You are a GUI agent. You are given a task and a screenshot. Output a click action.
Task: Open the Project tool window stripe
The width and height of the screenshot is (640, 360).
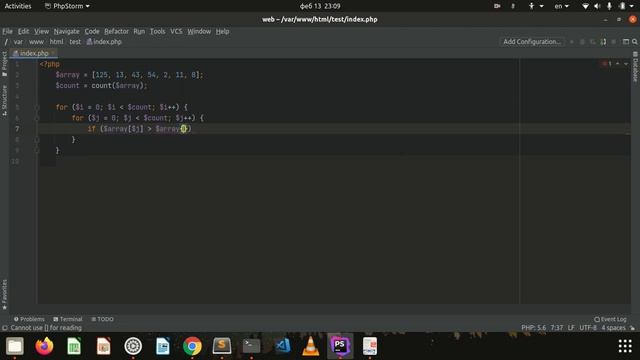(4, 64)
